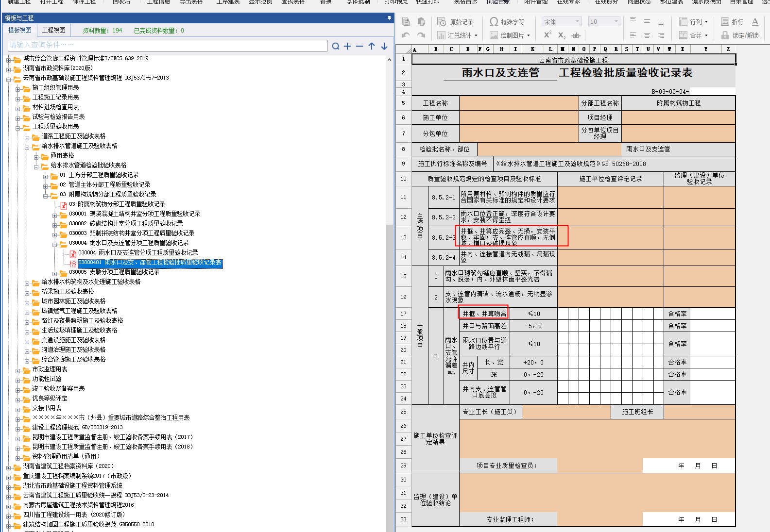Click the up arrow icon beside the search box

(x=372, y=46)
